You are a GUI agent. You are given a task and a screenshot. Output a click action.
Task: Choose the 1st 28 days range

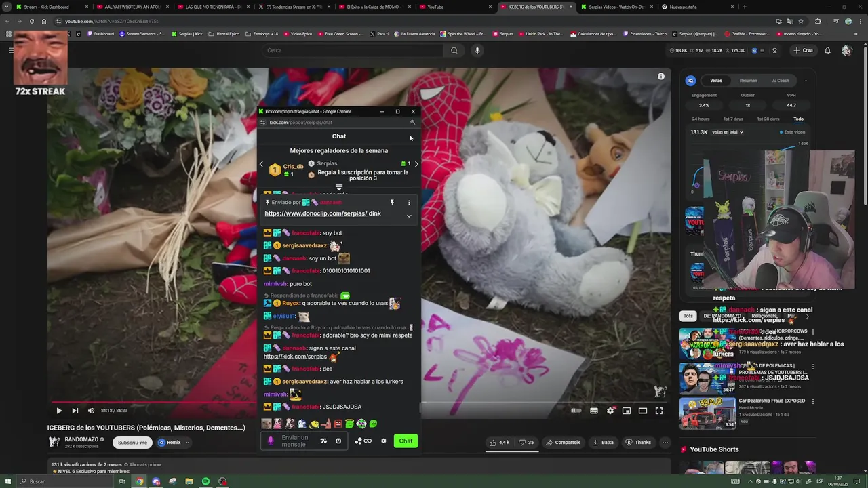pyautogui.click(x=768, y=119)
